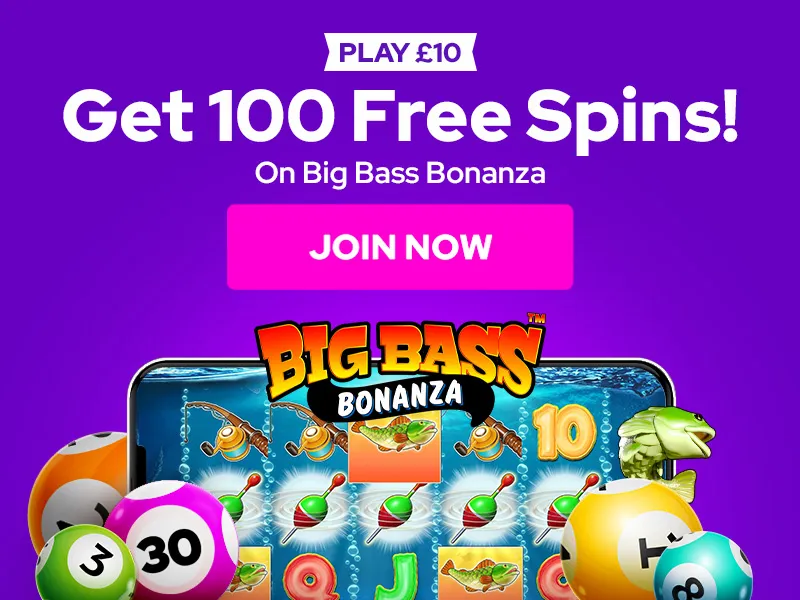Viewport: 800px width, 600px height.
Task: Click the On Big Bass Bonanza subtitle
Action: point(401,173)
